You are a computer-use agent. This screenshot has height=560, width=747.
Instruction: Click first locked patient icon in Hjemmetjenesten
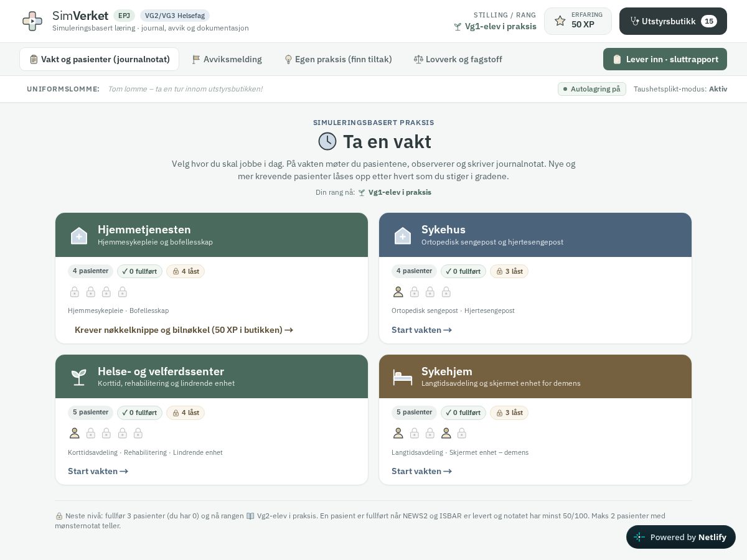coord(75,292)
